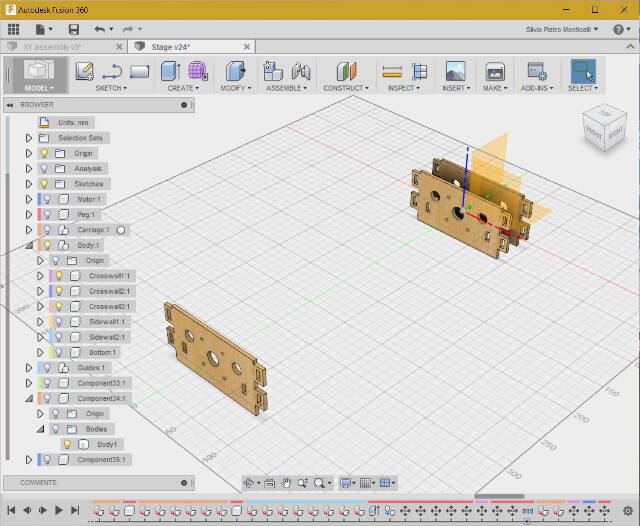Open the SKETCH menu
The width and height of the screenshot is (640, 526).
111,88
